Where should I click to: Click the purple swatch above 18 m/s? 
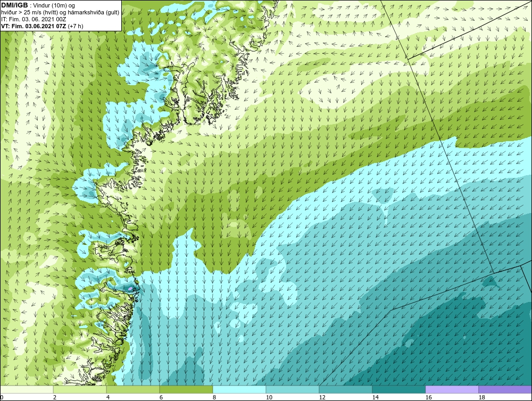(505, 389)
